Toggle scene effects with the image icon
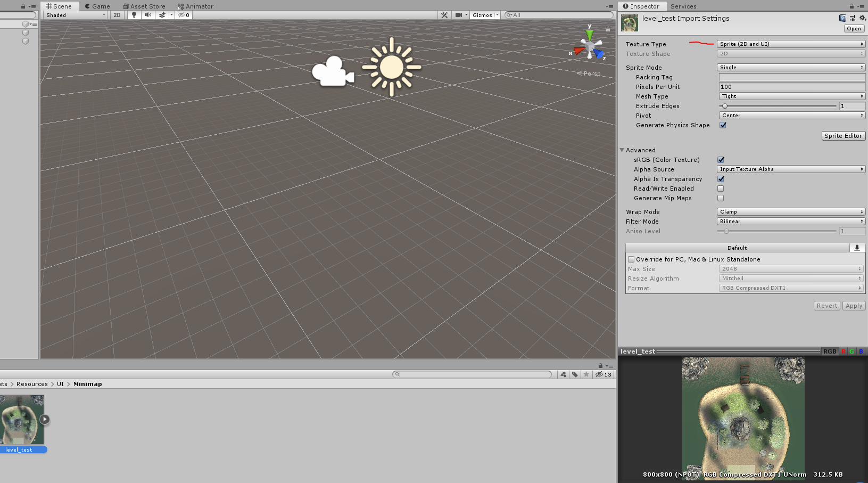Screen dimensions: 868x483 click(162, 15)
